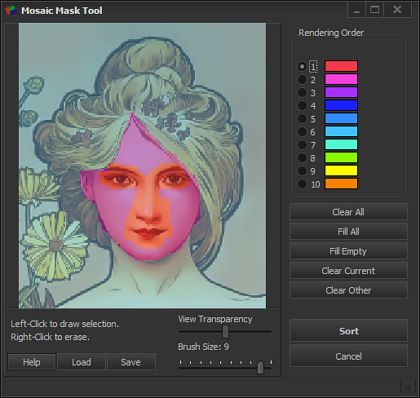420x398 pixels.
Task: Save the current mask
Action: (131, 362)
